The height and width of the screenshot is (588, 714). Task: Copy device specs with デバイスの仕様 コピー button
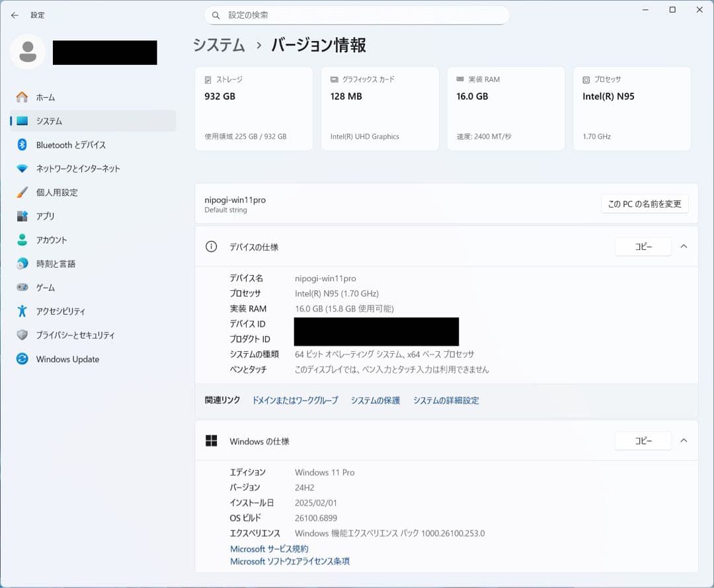(x=643, y=247)
